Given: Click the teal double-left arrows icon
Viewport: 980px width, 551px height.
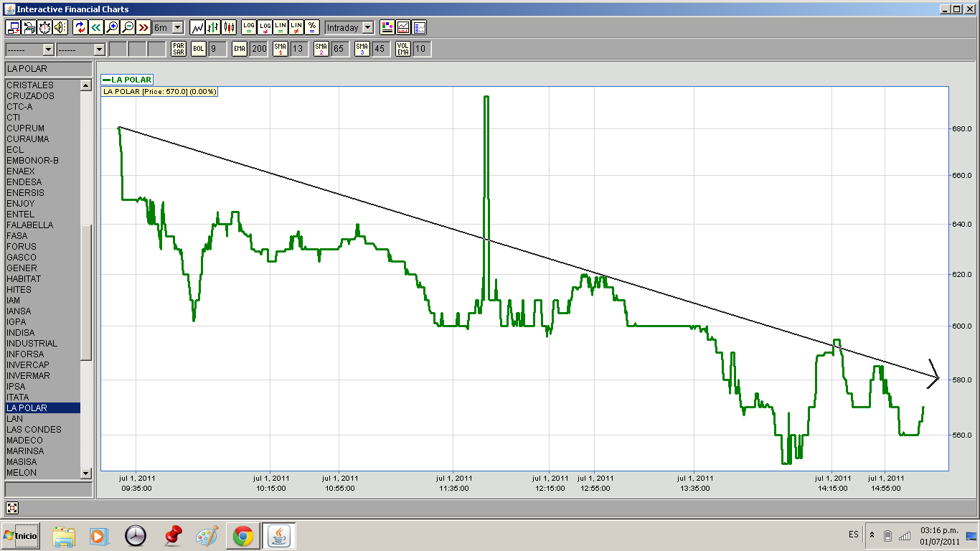Looking at the screenshot, I should 96,27.
